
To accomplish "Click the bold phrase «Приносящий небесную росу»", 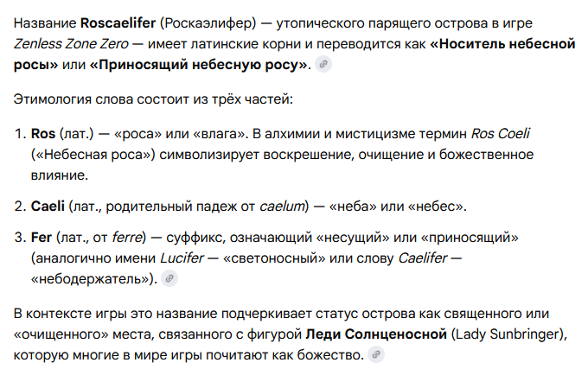I will pos(199,65).
